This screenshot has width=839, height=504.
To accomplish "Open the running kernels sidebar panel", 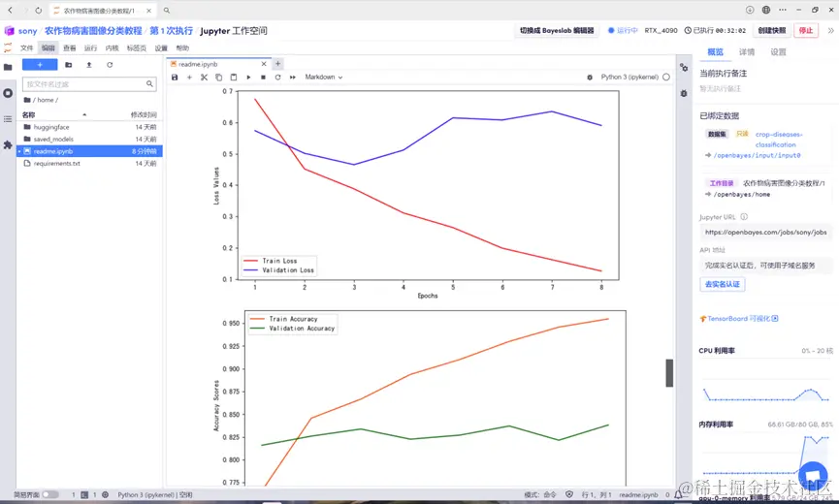I will (x=8, y=93).
